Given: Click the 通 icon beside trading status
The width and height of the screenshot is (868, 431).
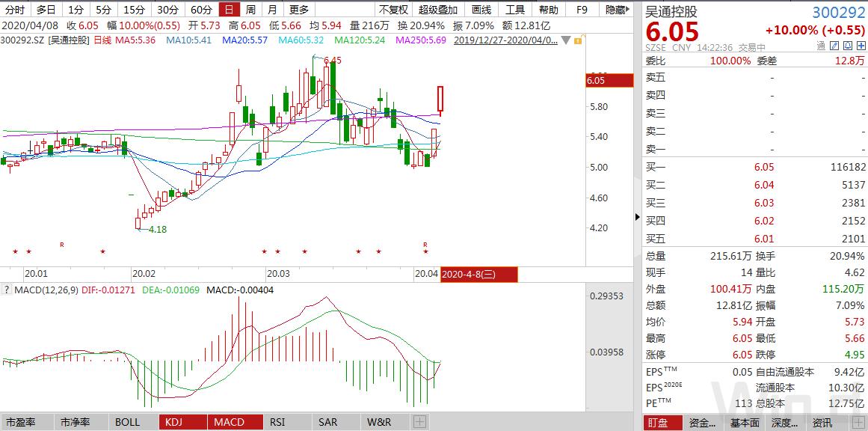Looking at the screenshot, I should [820, 46].
